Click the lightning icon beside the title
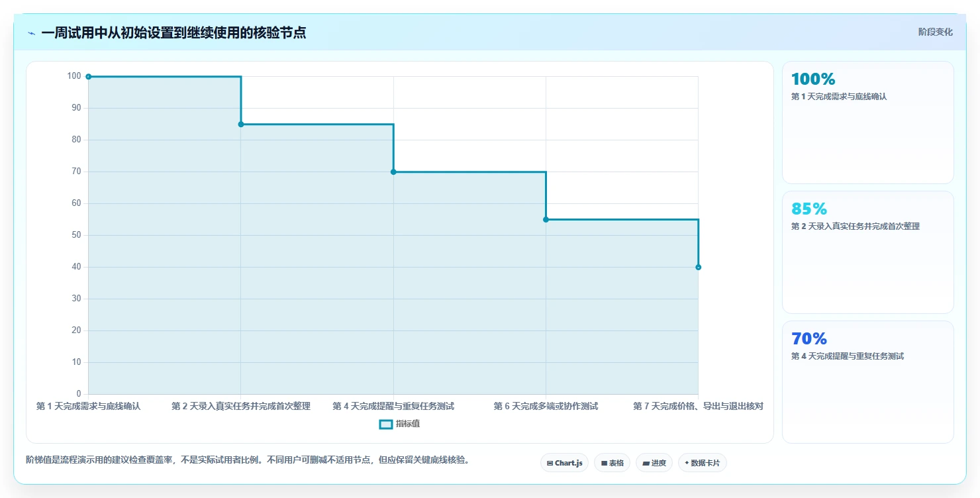 [x=31, y=33]
